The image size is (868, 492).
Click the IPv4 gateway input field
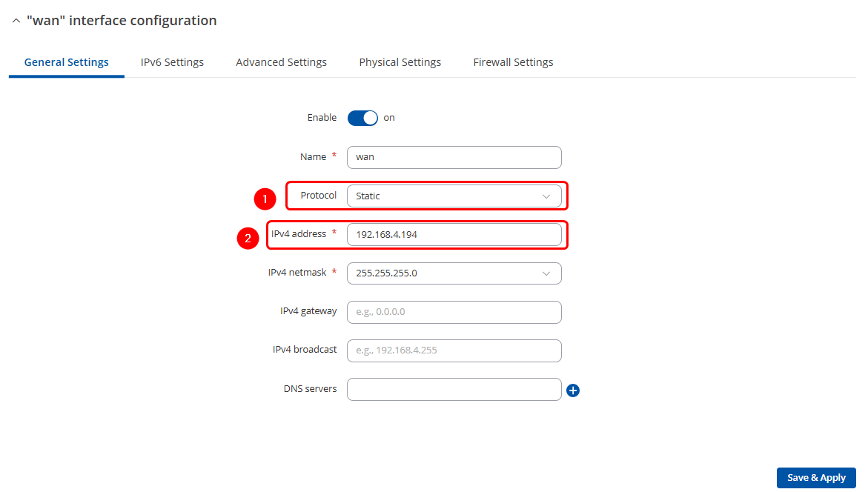pyautogui.click(x=454, y=312)
